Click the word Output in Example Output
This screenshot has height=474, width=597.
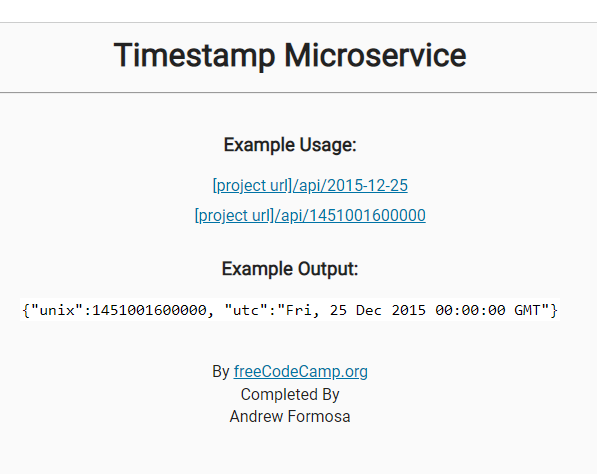pos(328,269)
